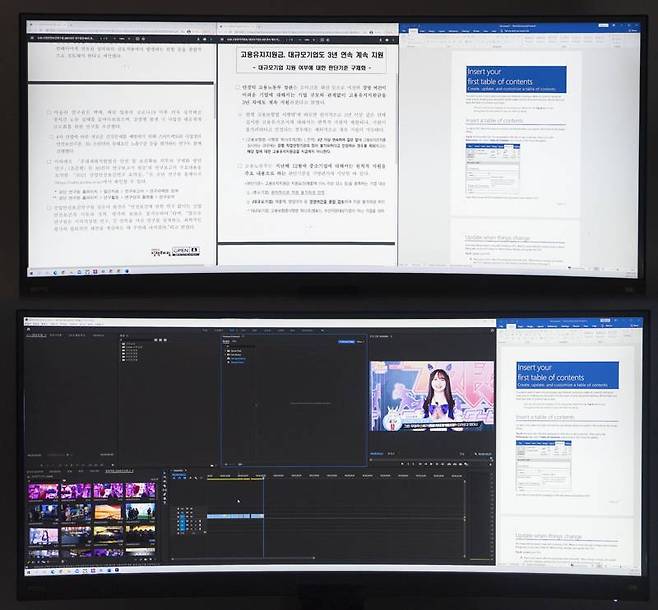Open Program monitor zoom level dropdown
This screenshot has height=610, width=658.
coord(392,454)
